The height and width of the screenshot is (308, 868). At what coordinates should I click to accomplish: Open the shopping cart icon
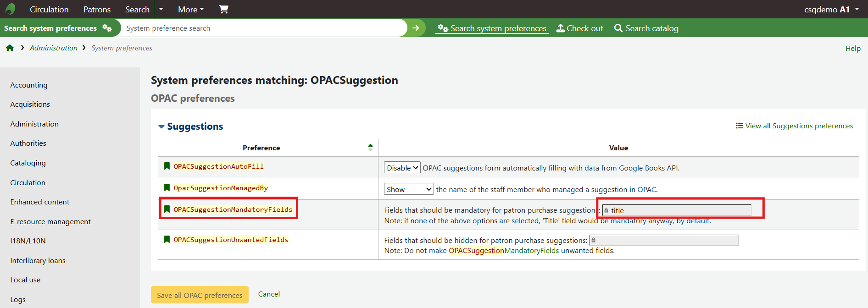tap(223, 9)
